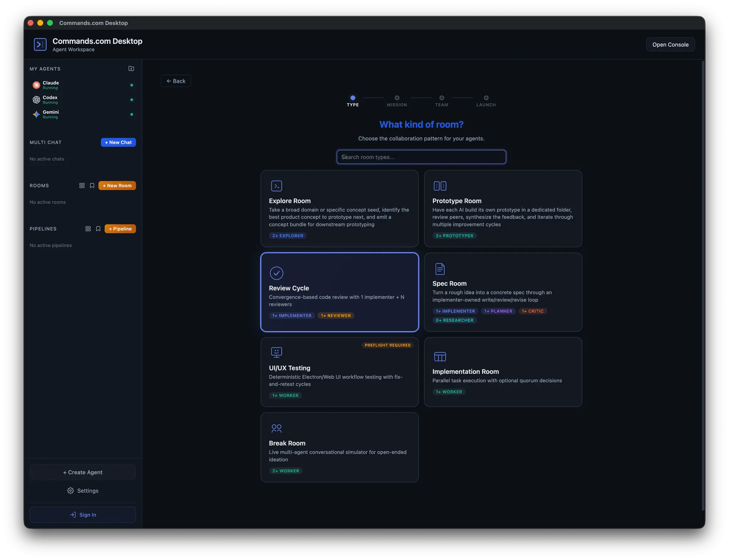Open the Pipelines bookmark icon

coord(98,229)
